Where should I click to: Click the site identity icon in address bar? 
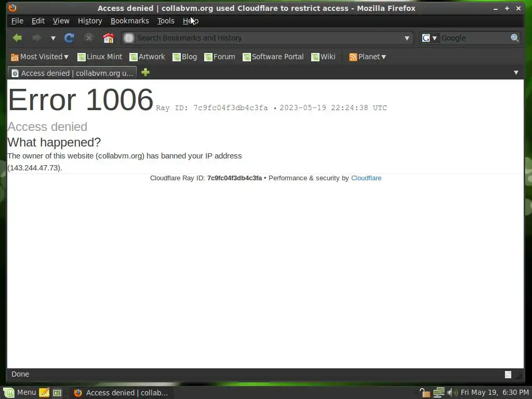click(129, 38)
